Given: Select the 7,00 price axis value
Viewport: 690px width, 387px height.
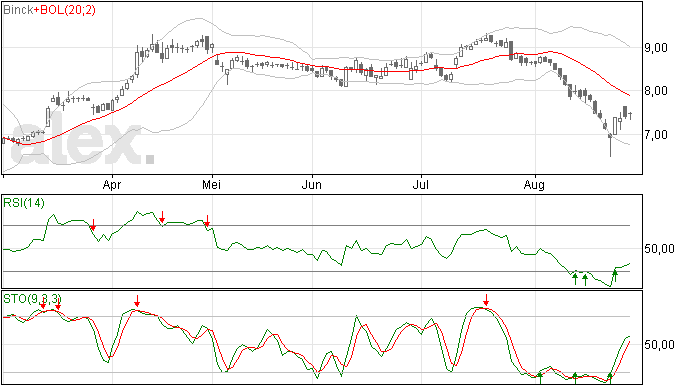Looking at the screenshot, I should (656, 135).
